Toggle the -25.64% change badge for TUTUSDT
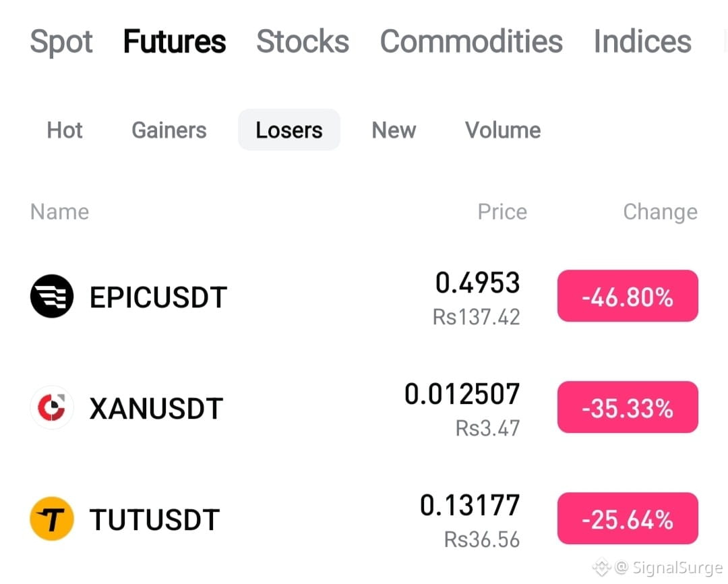Screen dimensions: 728x584 [x=628, y=519]
